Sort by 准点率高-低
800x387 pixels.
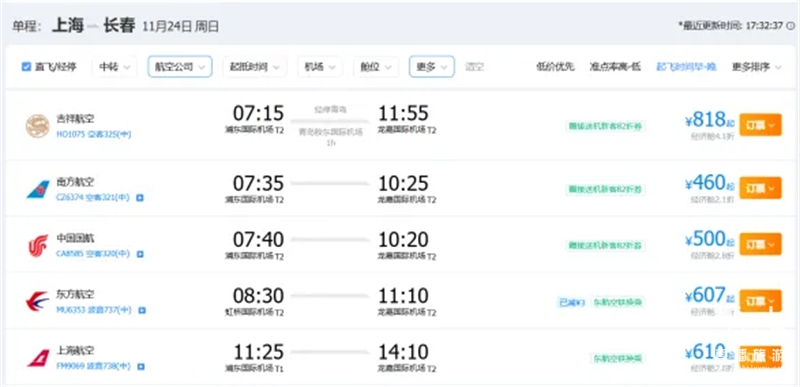point(615,67)
